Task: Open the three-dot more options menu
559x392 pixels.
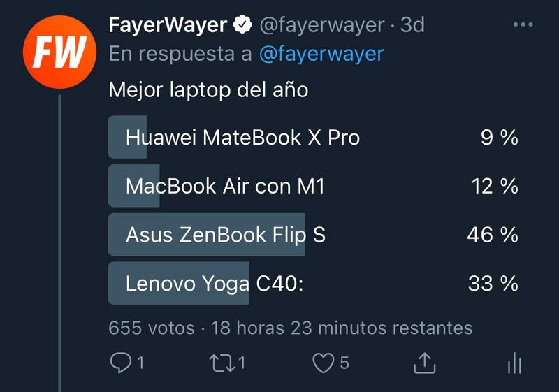Action: pos(523,24)
